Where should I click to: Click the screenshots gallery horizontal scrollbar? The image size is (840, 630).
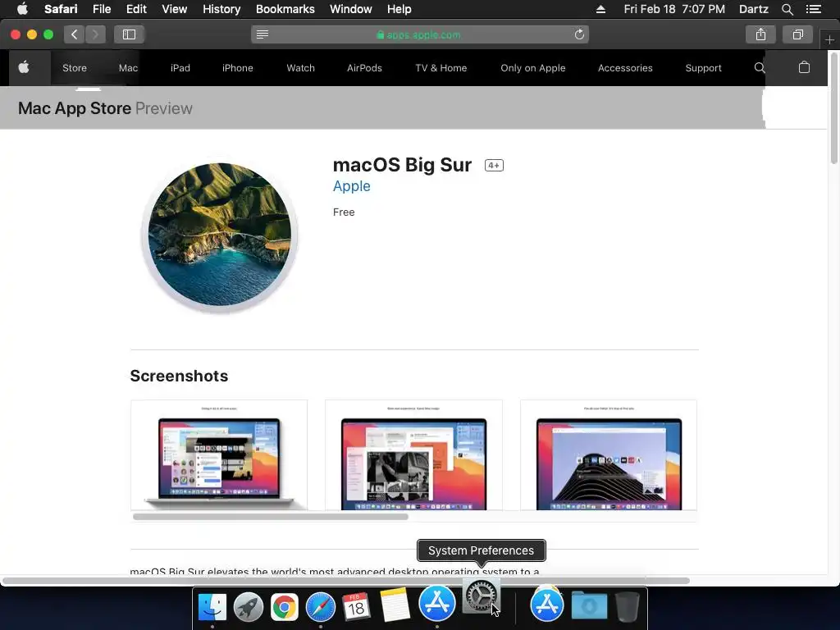point(271,517)
